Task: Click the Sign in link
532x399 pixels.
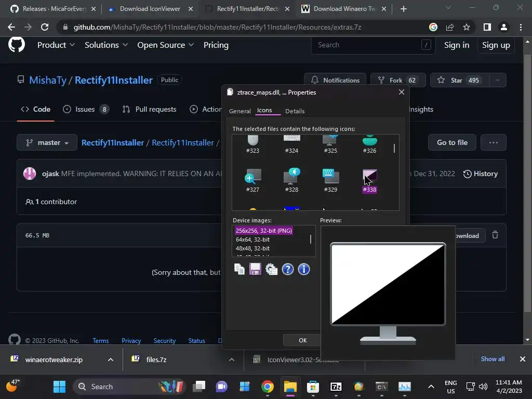Action: click(x=457, y=45)
